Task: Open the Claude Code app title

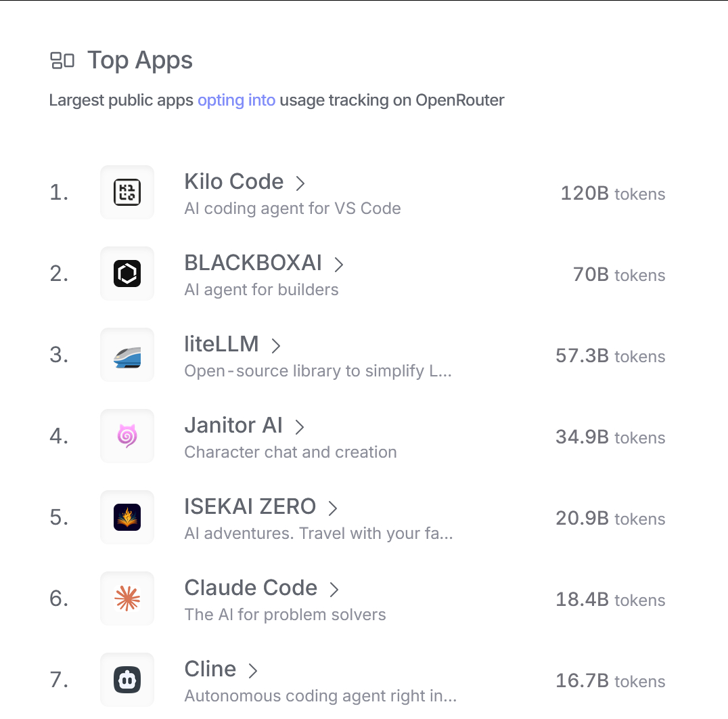Action: point(250,588)
